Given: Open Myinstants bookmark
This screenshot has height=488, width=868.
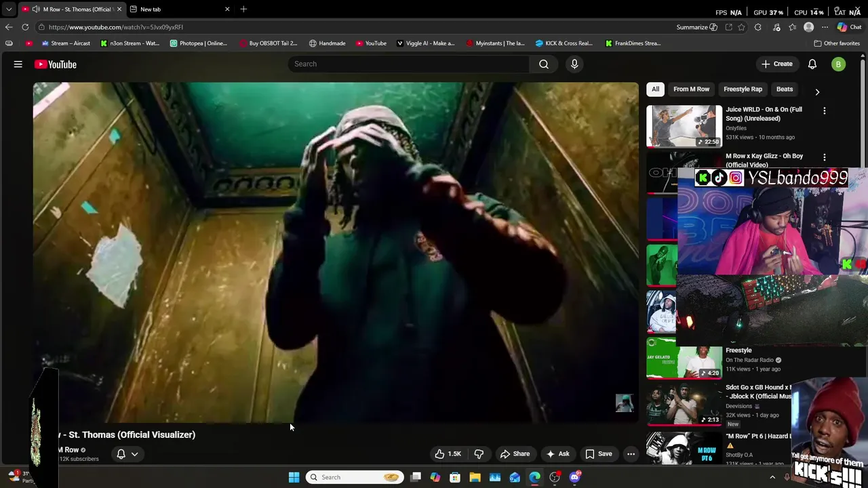Looking at the screenshot, I should 495,43.
